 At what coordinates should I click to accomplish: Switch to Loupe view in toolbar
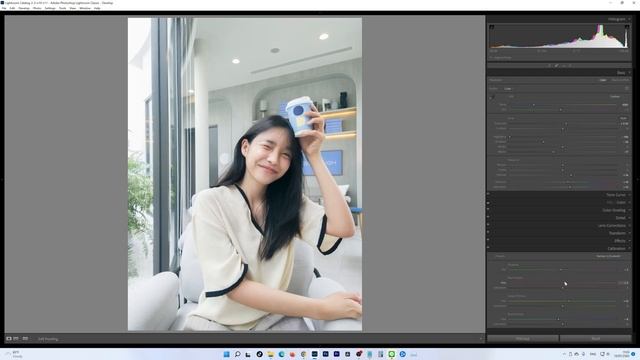[x=9, y=338]
